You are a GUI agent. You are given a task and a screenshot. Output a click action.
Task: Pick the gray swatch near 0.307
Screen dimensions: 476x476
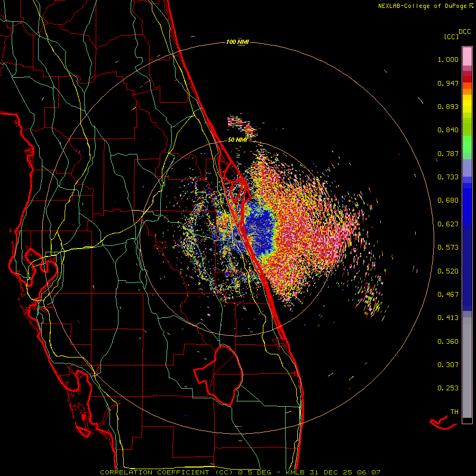[467, 368]
